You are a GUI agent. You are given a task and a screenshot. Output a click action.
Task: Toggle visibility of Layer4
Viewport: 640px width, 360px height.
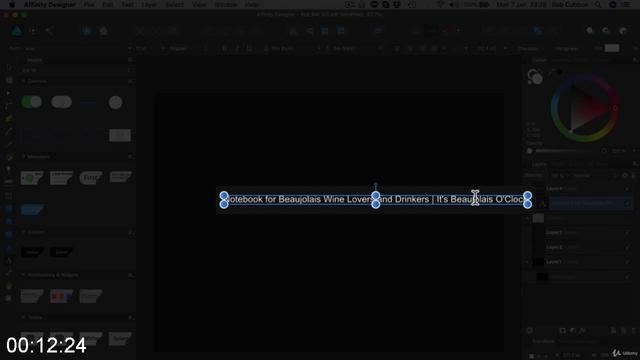(628, 189)
